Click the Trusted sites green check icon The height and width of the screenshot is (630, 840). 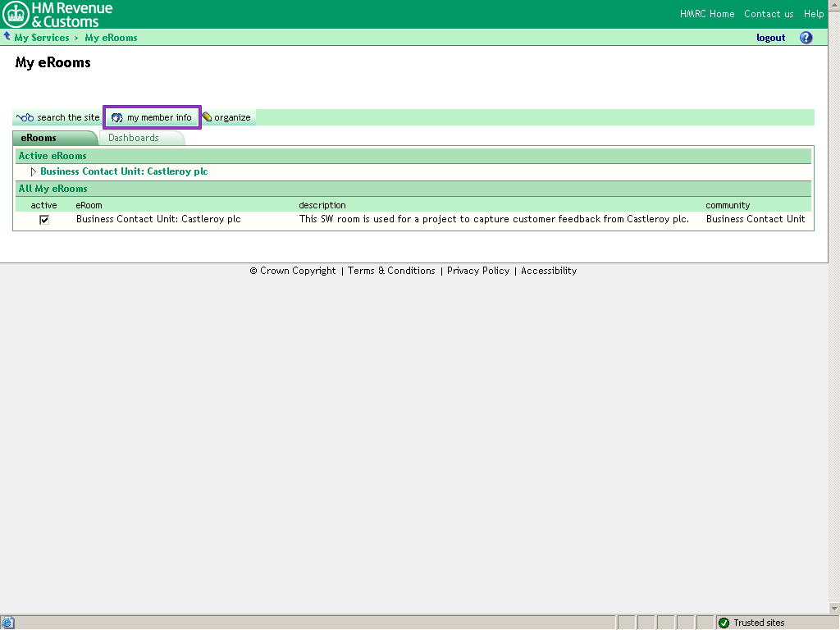[x=724, y=623]
